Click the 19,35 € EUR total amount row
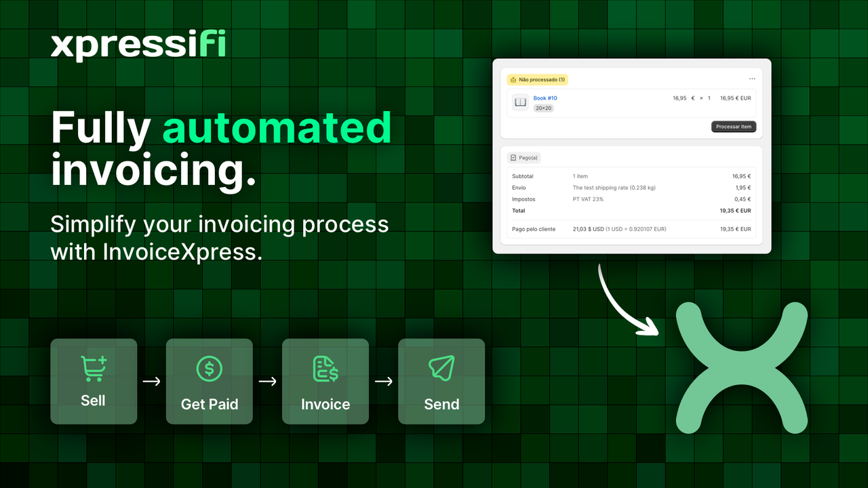868x488 pixels. coord(736,211)
